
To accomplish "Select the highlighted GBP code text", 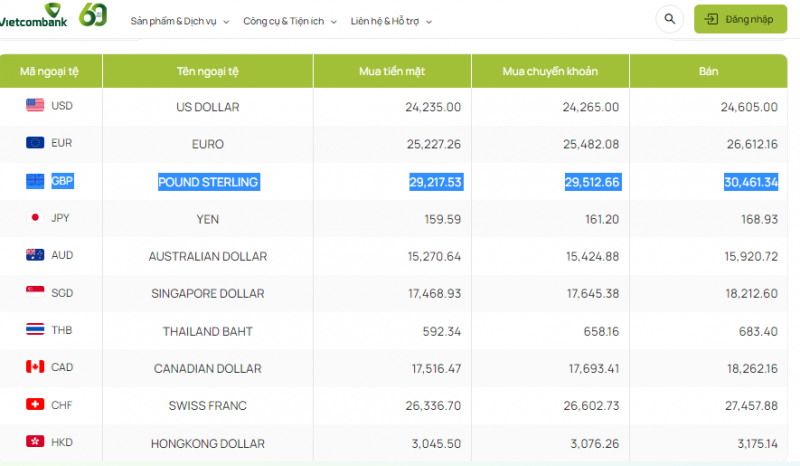I will (62, 181).
